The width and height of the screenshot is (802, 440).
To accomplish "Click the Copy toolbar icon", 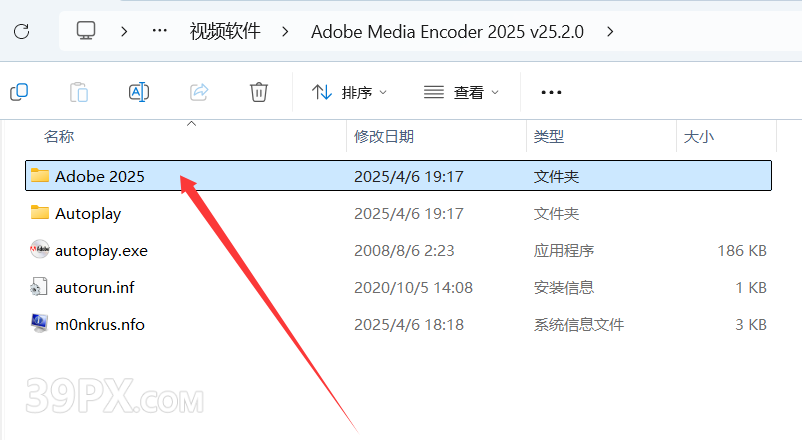I will tap(19, 93).
